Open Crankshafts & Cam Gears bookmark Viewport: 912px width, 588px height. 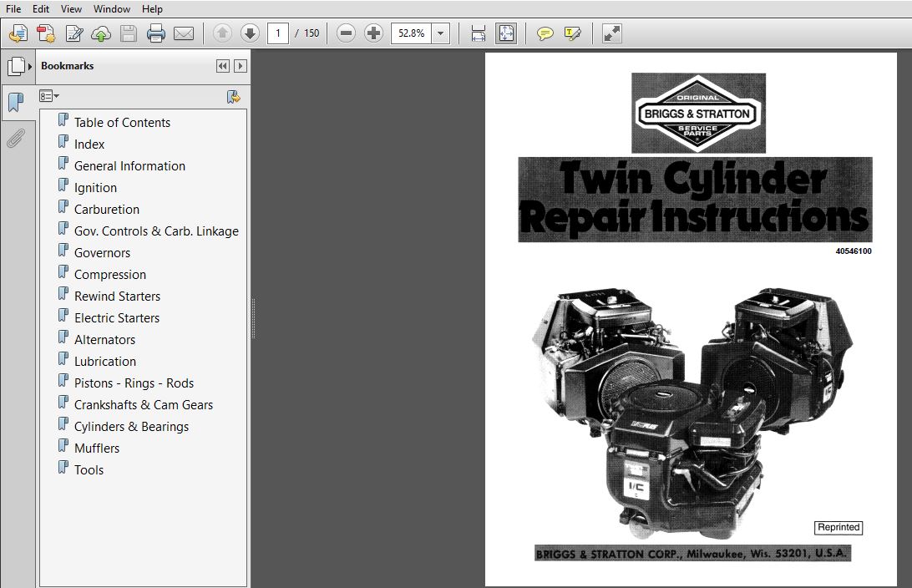click(x=144, y=405)
